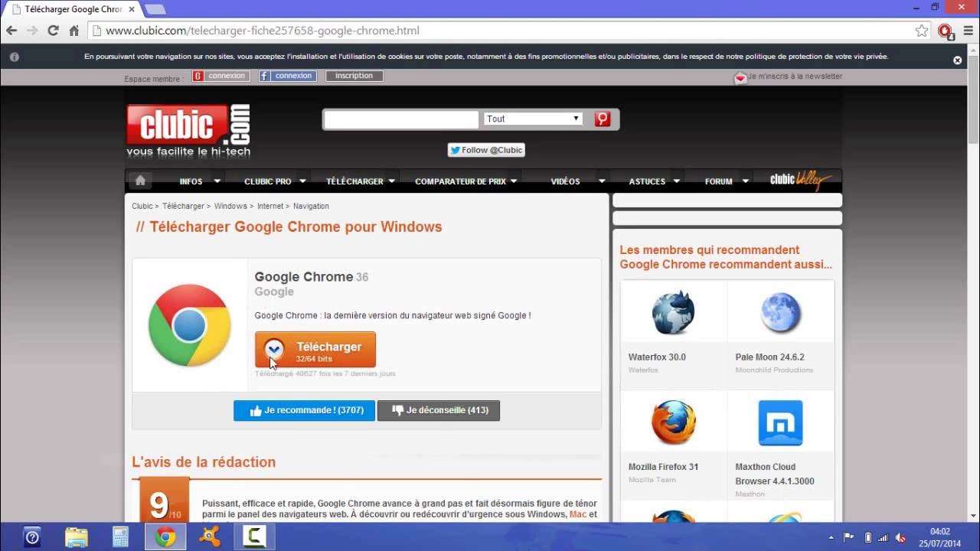
Task: Open the help icon in taskbar
Action: click(x=32, y=537)
